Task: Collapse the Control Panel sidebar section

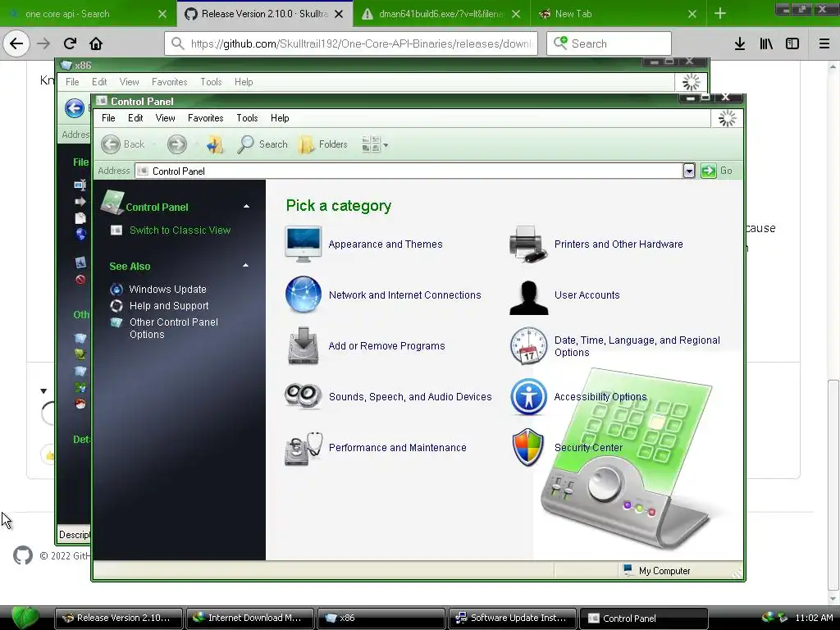Action: click(x=246, y=206)
